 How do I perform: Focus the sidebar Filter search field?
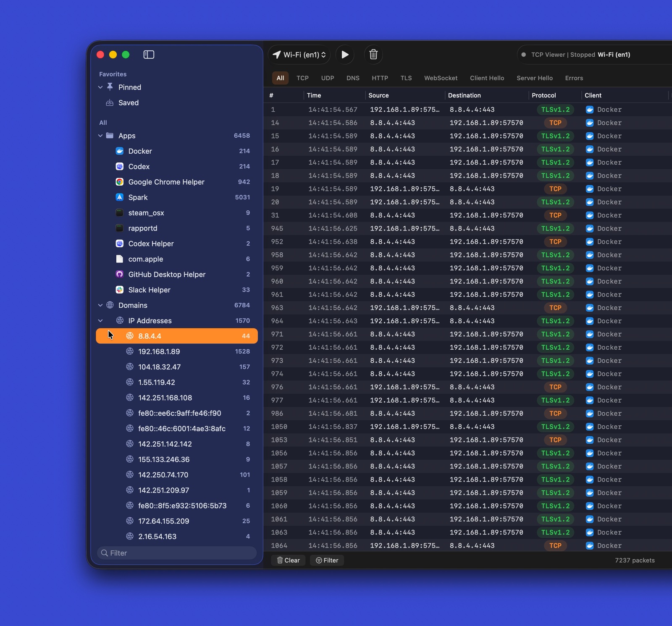(x=177, y=553)
